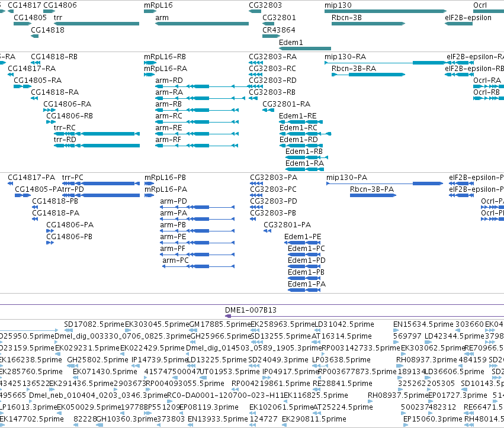Click the GH25802.5prime EST label
The height and width of the screenshot is (428, 504).
point(97,359)
